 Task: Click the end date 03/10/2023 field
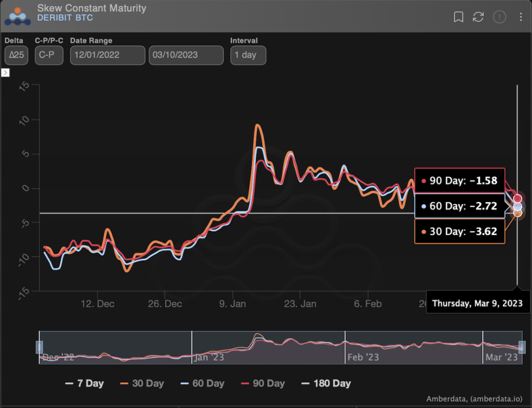pyautogui.click(x=186, y=55)
